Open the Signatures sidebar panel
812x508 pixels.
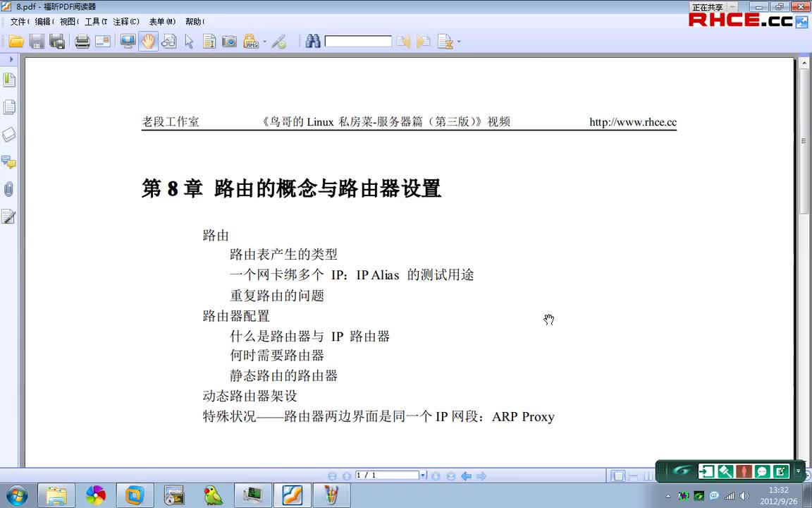8,216
